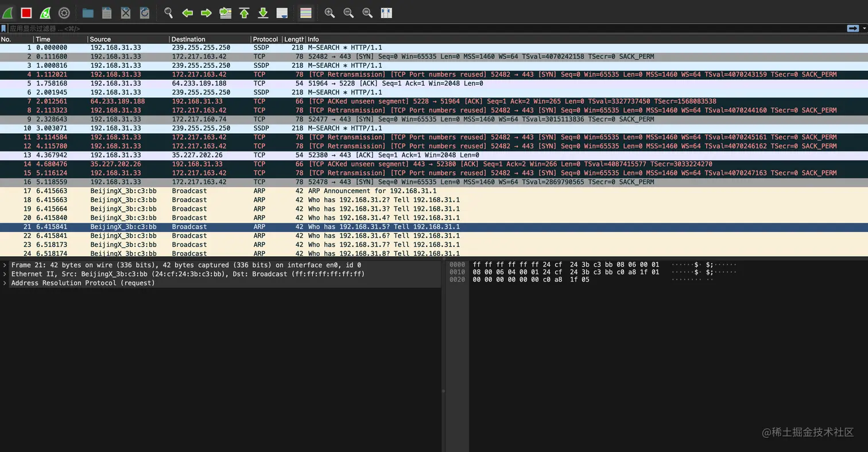Select packet 17 ARP Announcement row
This screenshot has width=868, height=452.
(434, 191)
